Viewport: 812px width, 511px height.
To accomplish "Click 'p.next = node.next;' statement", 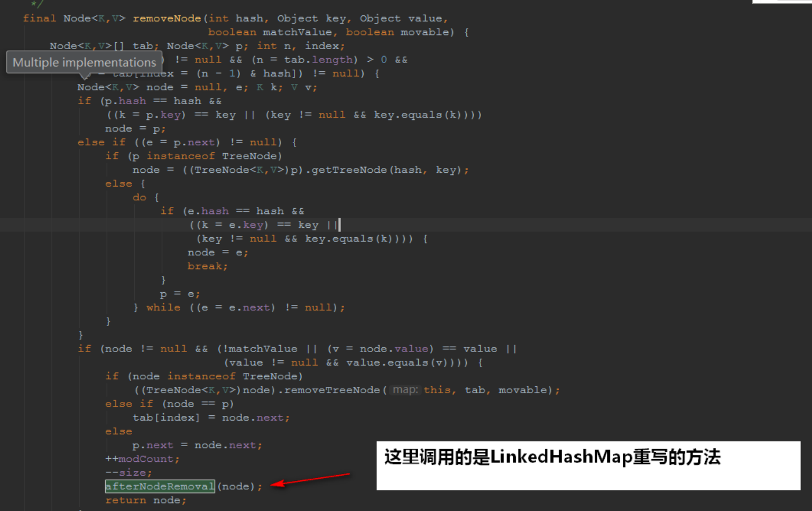I will (x=197, y=444).
